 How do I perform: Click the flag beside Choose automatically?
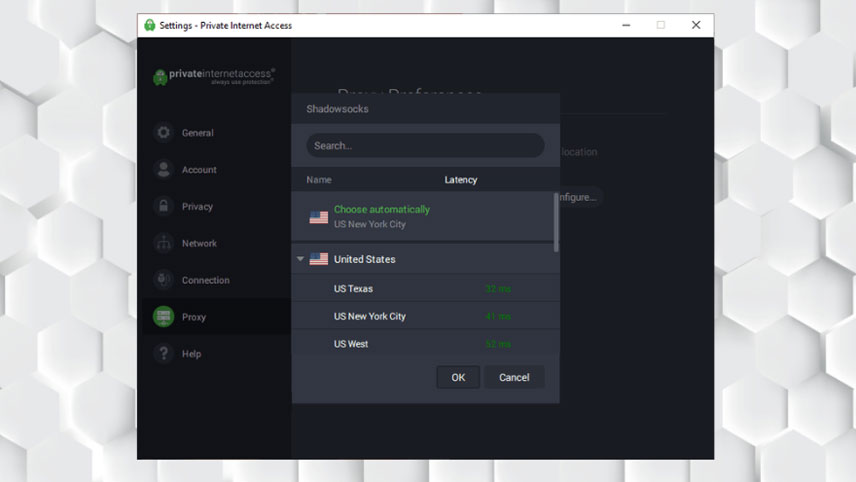click(x=319, y=217)
